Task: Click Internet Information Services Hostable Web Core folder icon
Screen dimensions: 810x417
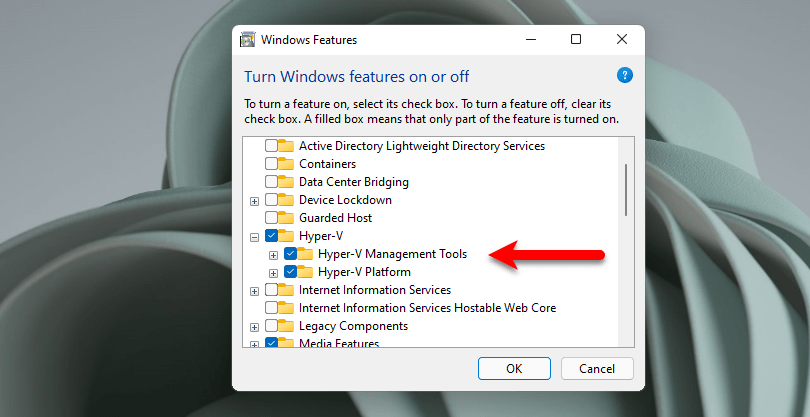Action: coord(286,308)
